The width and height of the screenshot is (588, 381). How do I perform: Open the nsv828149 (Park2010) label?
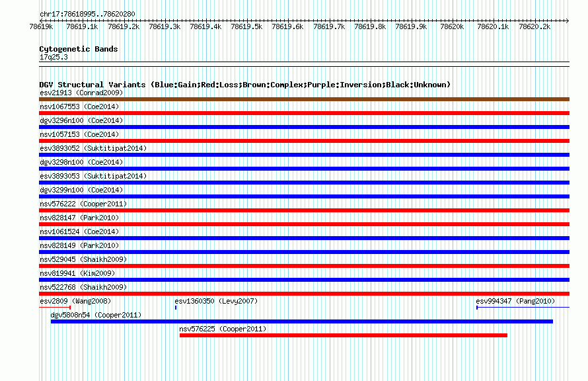[x=79, y=245]
